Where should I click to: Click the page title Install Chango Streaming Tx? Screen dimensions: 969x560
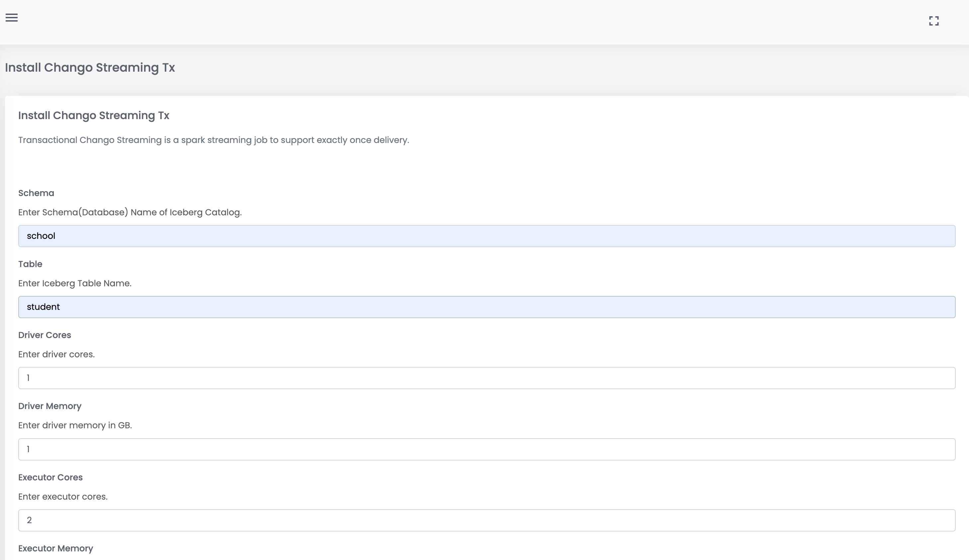tap(90, 68)
